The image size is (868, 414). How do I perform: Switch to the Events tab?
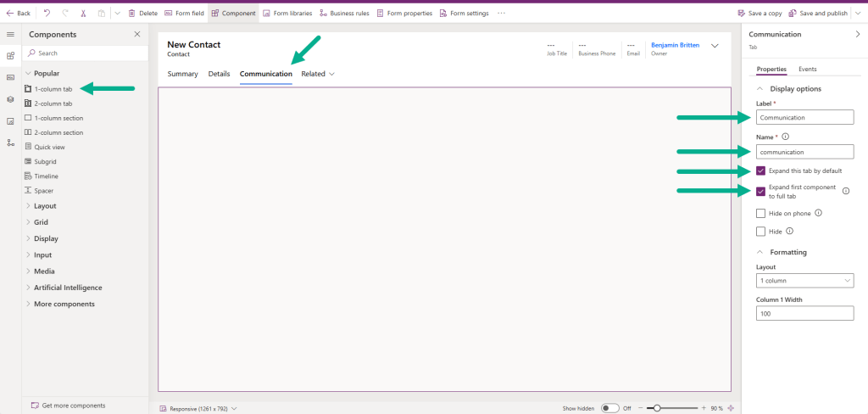pyautogui.click(x=807, y=69)
